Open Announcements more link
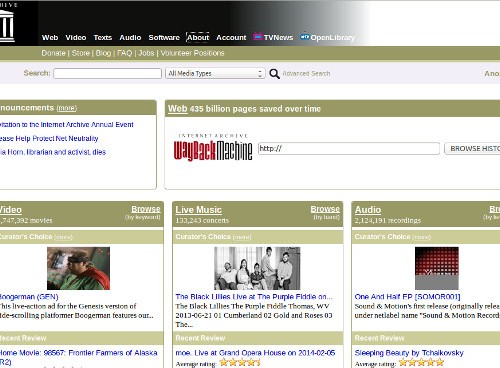 67,108
